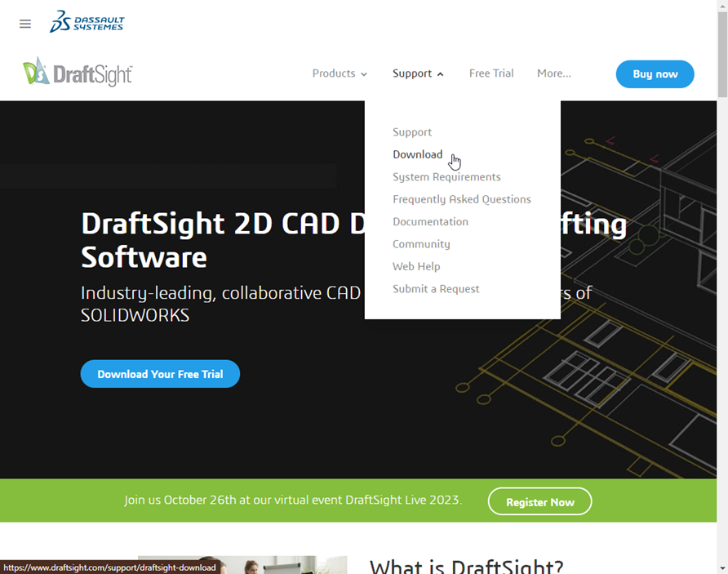
Task: Open Frequently Asked Questions
Action: click(x=461, y=199)
